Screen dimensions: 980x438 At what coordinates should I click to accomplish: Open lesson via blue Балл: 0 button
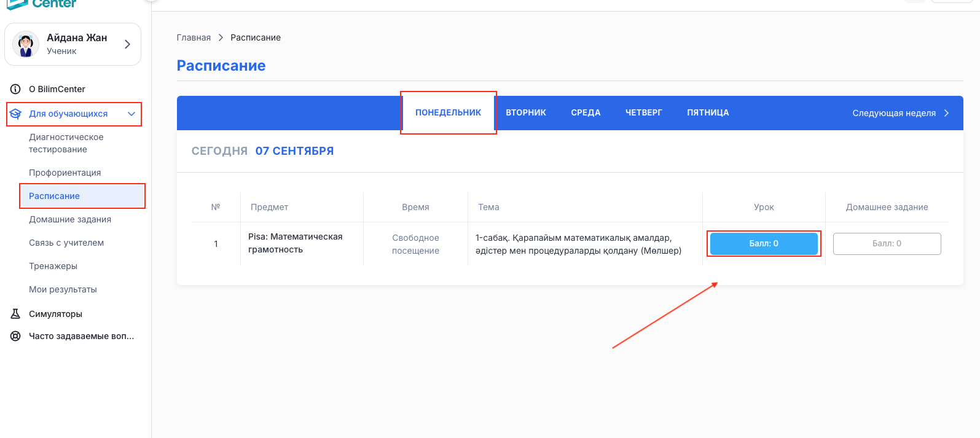click(x=764, y=244)
